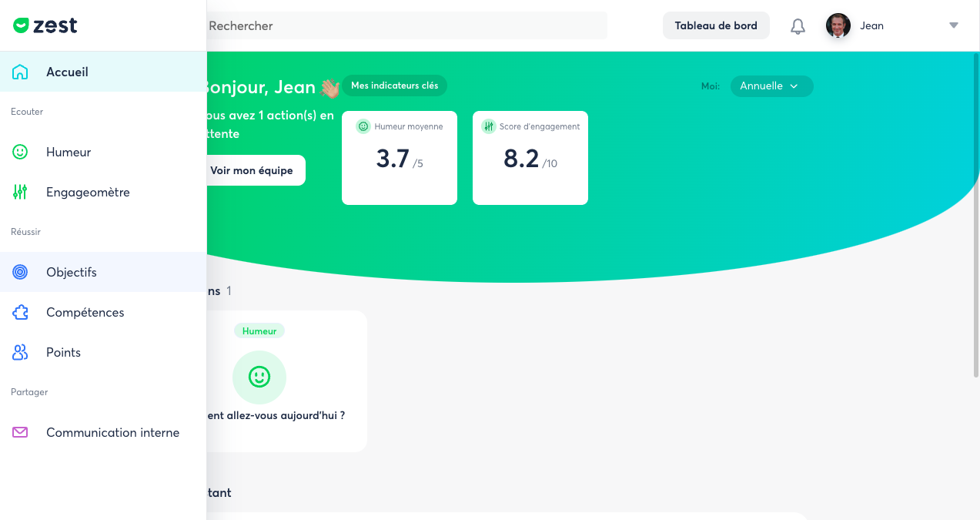Select the Mes indicateurs clés pill

pyautogui.click(x=394, y=86)
